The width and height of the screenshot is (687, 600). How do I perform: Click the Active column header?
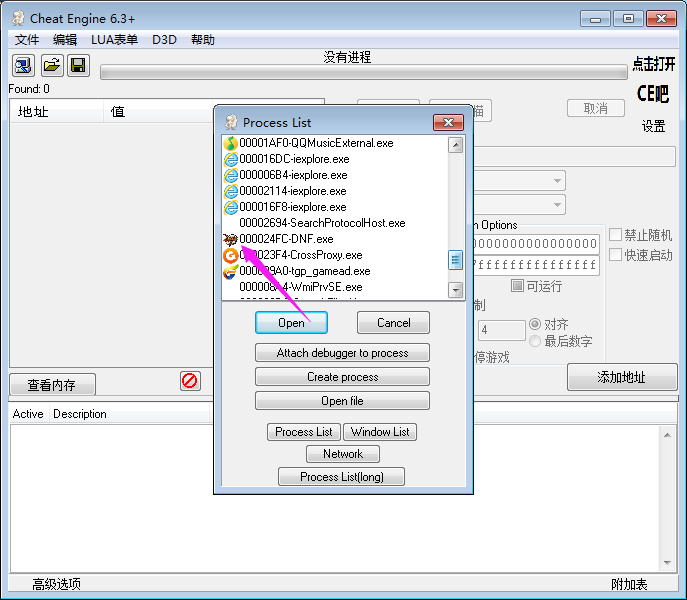coord(28,414)
